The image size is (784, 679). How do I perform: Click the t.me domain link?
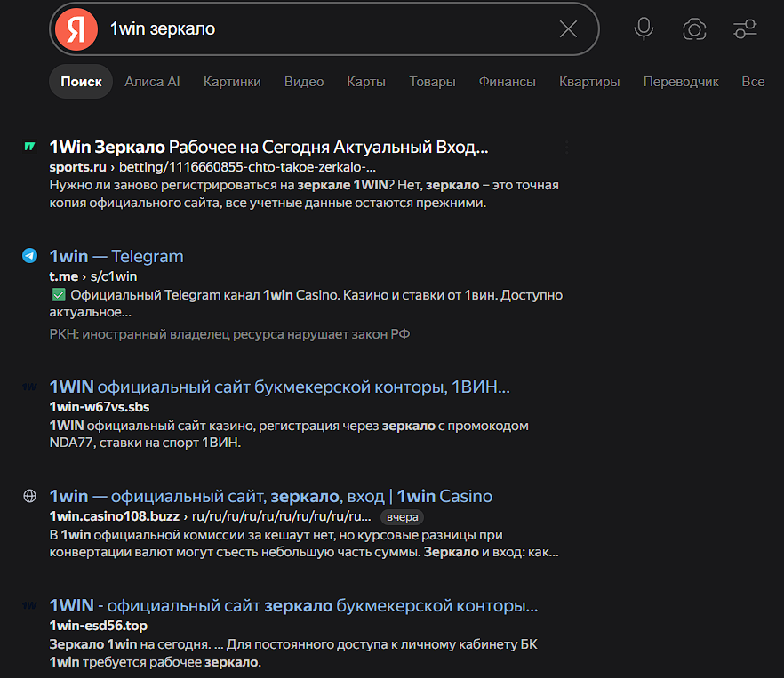click(x=63, y=276)
